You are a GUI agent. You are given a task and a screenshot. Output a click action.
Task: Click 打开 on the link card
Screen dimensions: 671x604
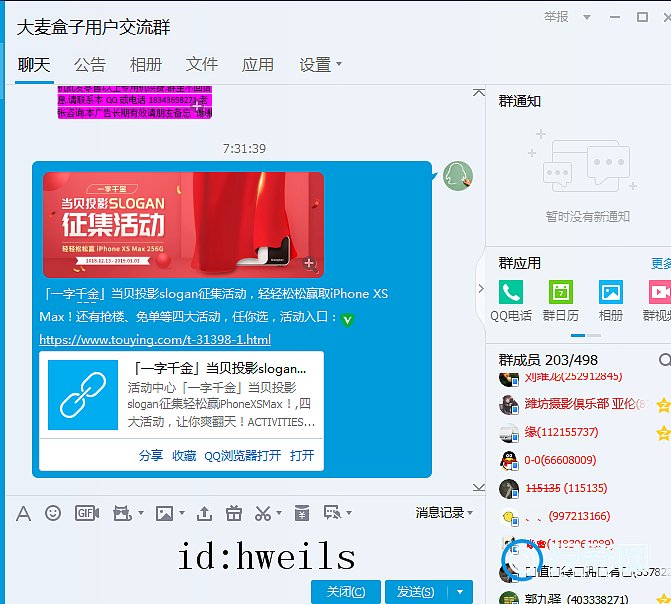pyautogui.click(x=302, y=455)
